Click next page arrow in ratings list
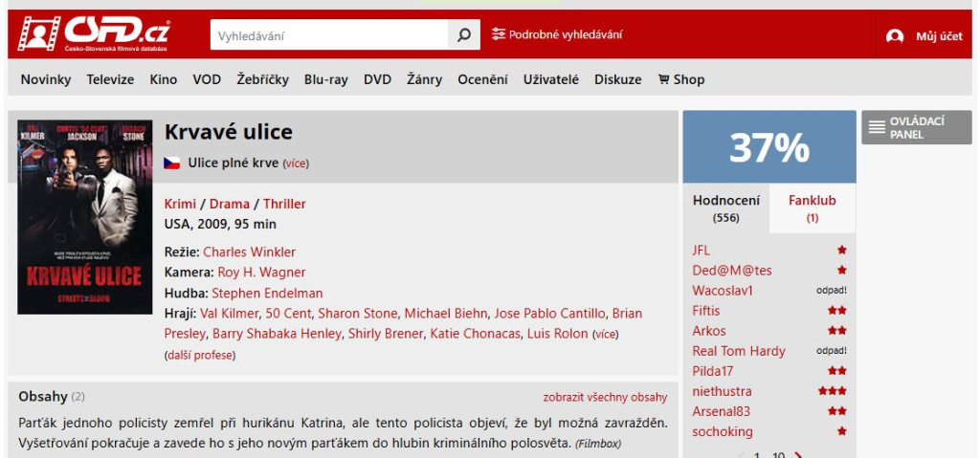 797,455
